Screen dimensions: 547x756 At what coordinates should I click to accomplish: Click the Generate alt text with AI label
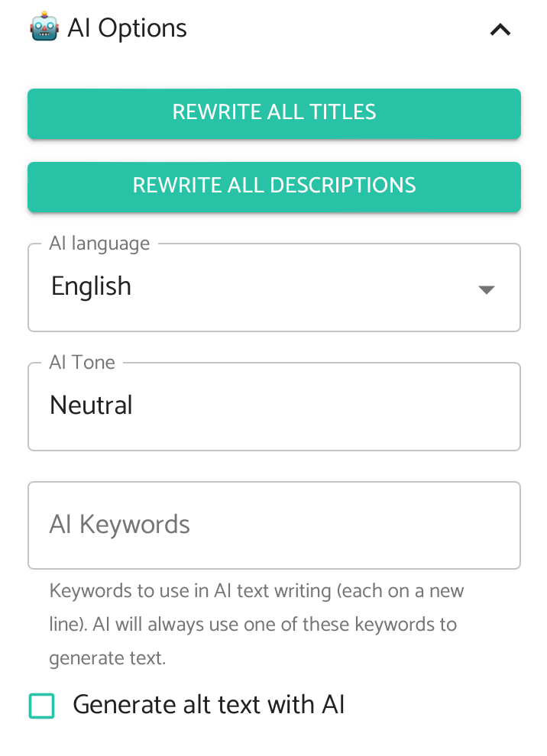pyautogui.click(x=209, y=704)
